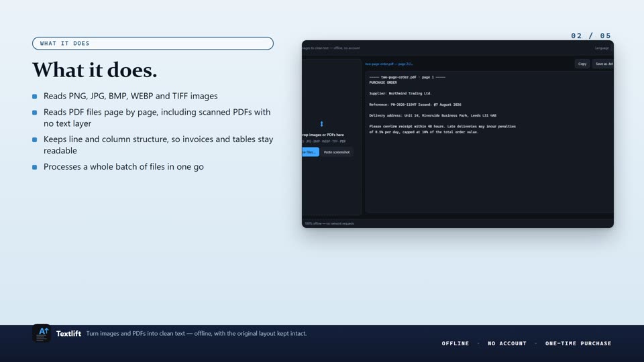Click the supported formats line under drop zone
644x362 pixels.
[324, 141]
